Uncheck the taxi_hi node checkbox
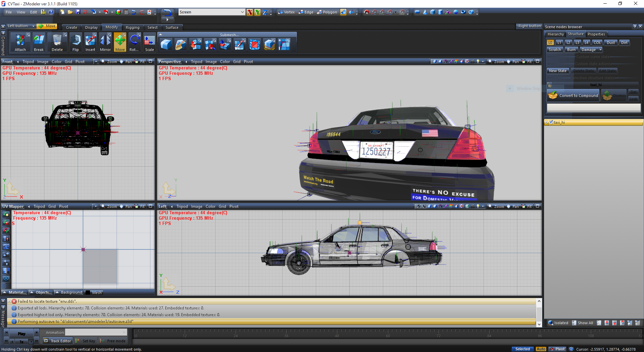The height and width of the screenshot is (352, 644). coord(551,122)
